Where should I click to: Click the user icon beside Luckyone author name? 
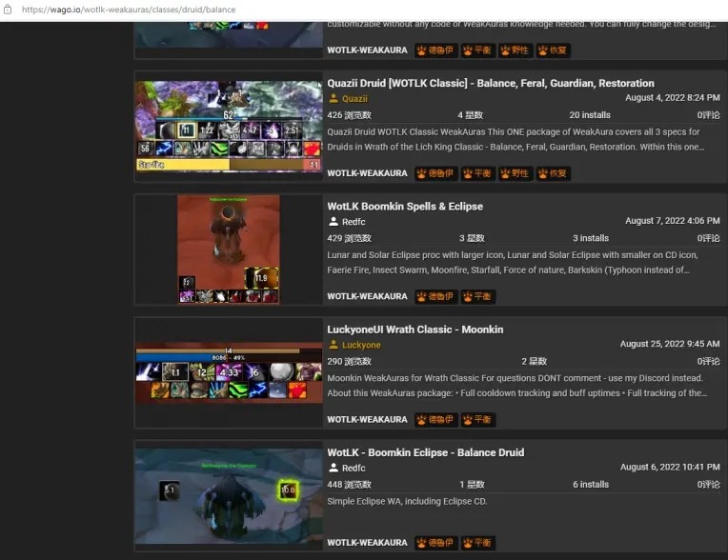(334, 345)
